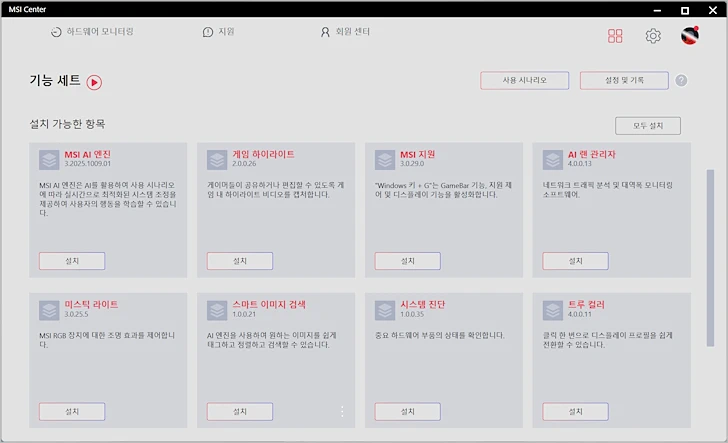
Task: Select the AI 랜 관리자 title
Action: tap(592, 155)
